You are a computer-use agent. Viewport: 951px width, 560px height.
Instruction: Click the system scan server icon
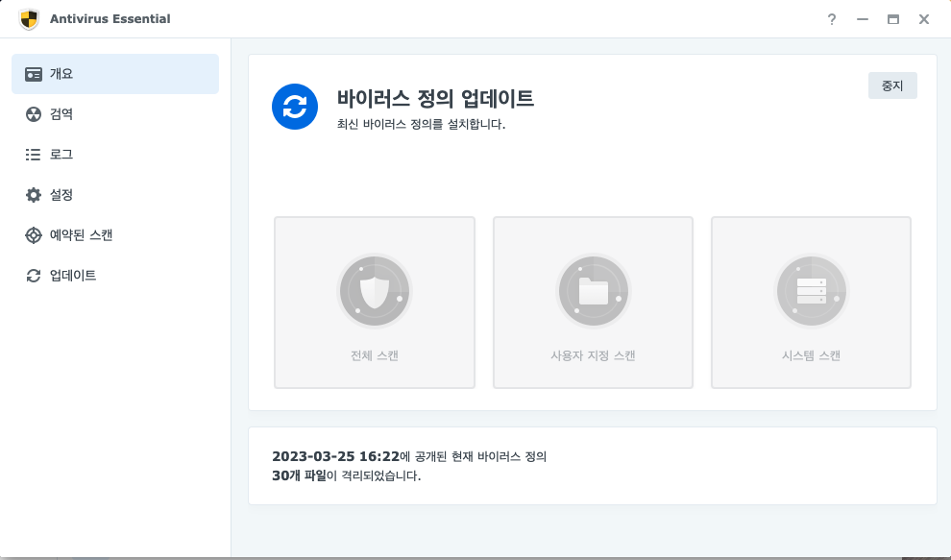pyautogui.click(x=812, y=291)
